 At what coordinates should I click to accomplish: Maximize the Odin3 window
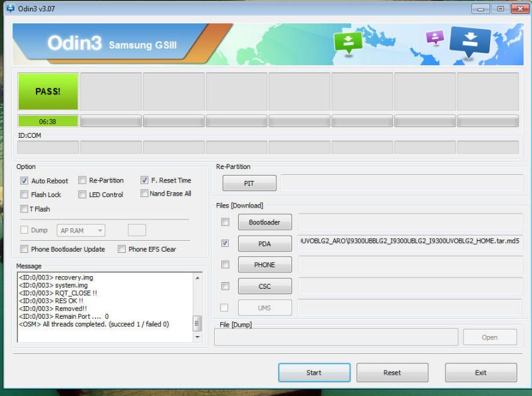[x=500, y=9]
